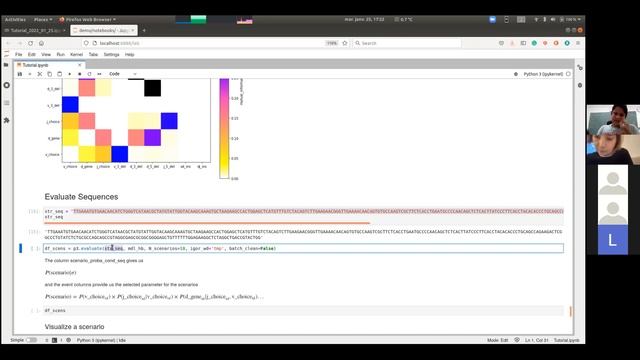Viewport: 640px width, 360px height.
Task: Toggle Simple mode switch in status bar
Action: (x=31, y=340)
